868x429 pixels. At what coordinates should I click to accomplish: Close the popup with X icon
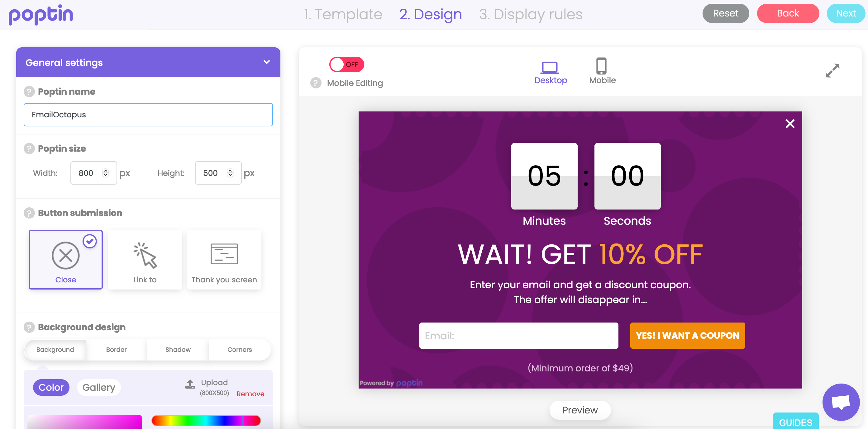pyautogui.click(x=790, y=124)
